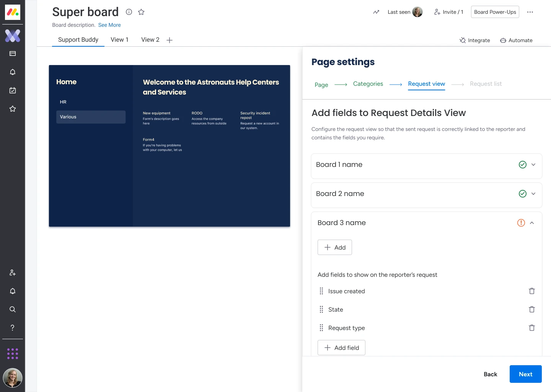Expand the Board 2 name section
This screenshot has width=551, height=392.
pyautogui.click(x=533, y=194)
